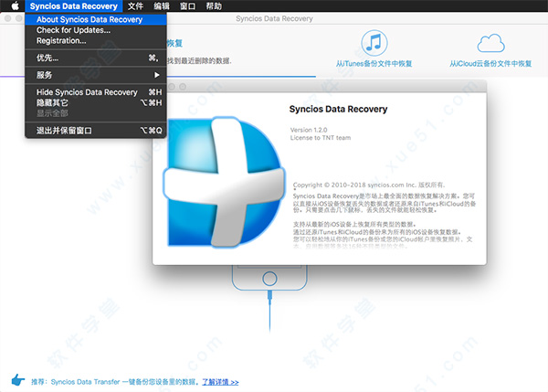Choose Hide Syncios Data Recovery
The height and width of the screenshot is (392, 548).
(96, 92)
